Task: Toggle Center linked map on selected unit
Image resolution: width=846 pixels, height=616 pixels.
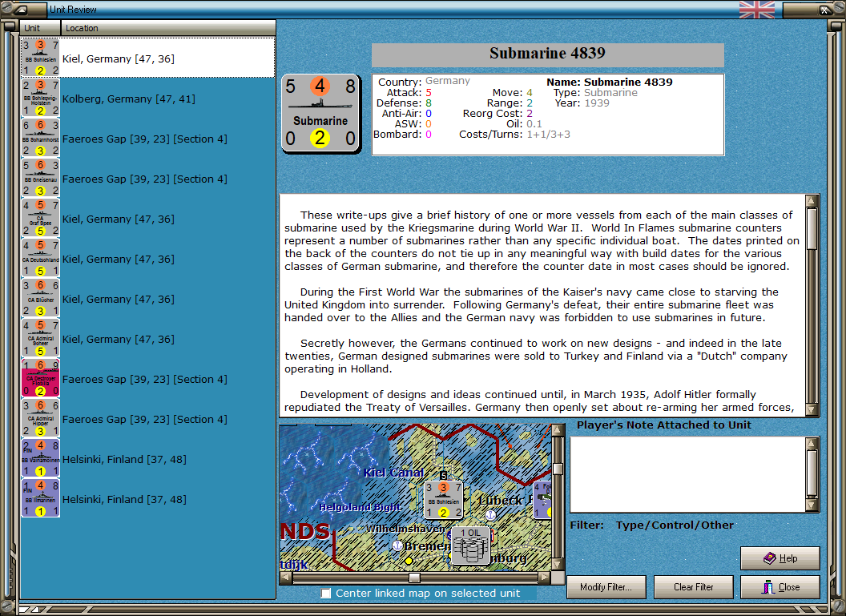Action: [326, 594]
